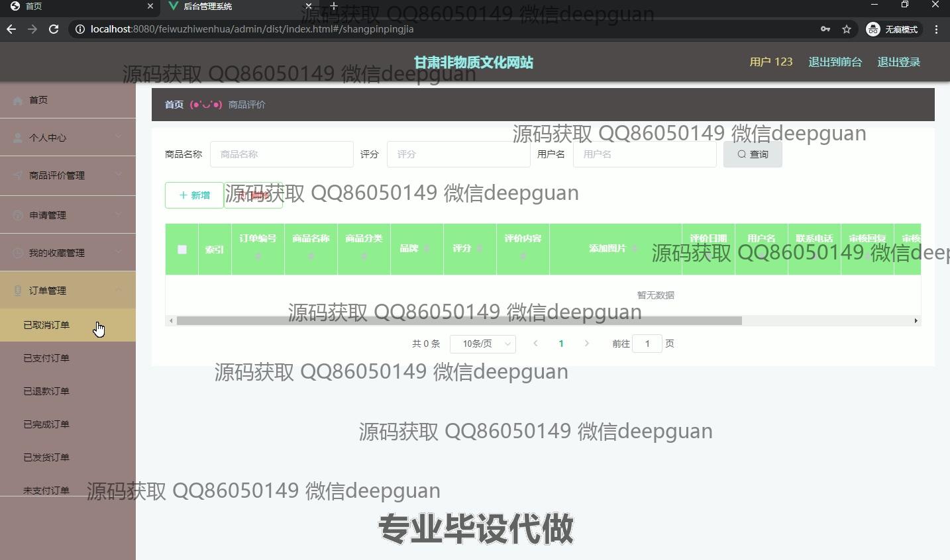Open a new browser tab
The image size is (950, 560).
[334, 6]
